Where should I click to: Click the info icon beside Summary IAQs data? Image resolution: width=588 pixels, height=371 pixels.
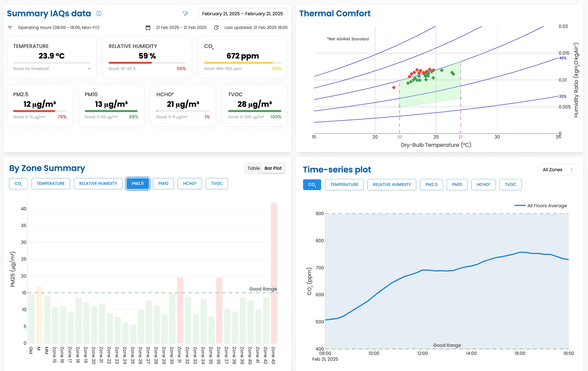coord(99,14)
